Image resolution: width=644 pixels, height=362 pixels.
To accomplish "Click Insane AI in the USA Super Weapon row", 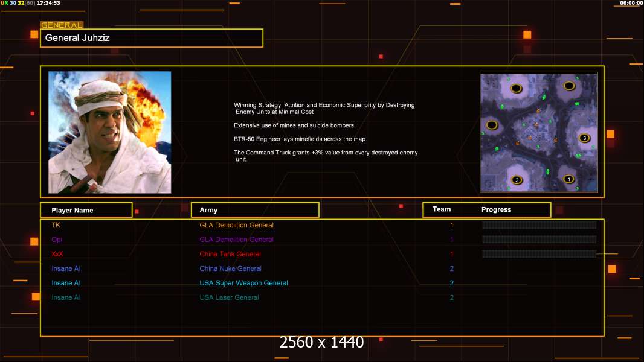I will (x=66, y=283).
